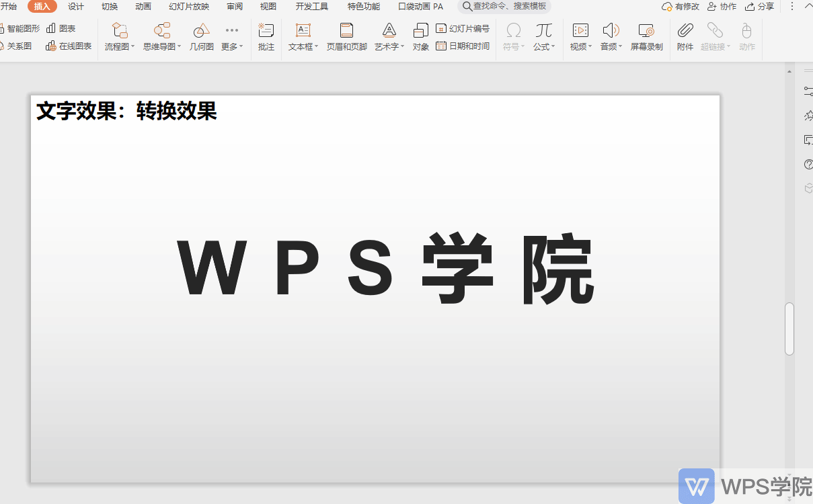This screenshot has height=504, width=813.
Task: Click the vertical scrollbar thumb
Action: pyautogui.click(x=789, y=329)
